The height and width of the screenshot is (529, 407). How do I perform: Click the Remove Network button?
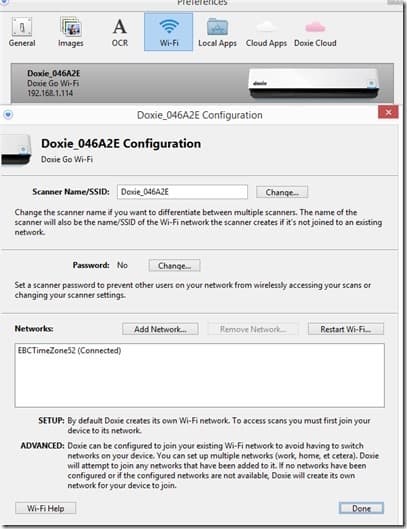click(253, 329)
